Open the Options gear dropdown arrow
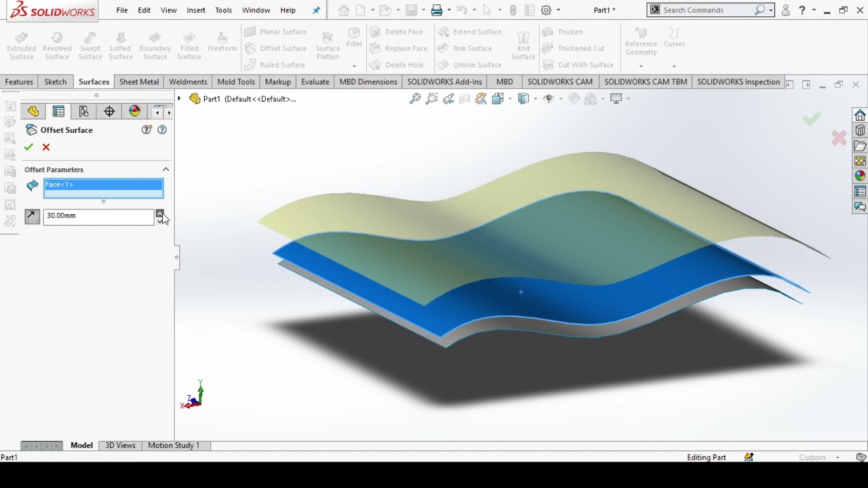This screenshot has height=488, width=868. pos(558,10)
